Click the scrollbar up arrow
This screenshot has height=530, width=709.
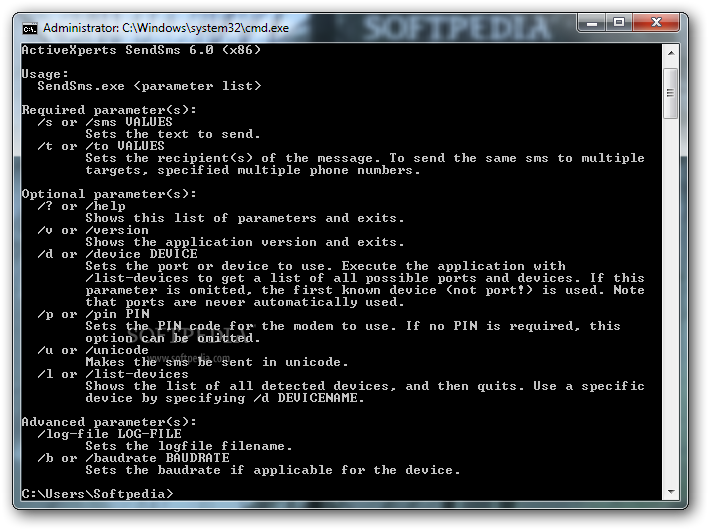[x=671, y=53]
